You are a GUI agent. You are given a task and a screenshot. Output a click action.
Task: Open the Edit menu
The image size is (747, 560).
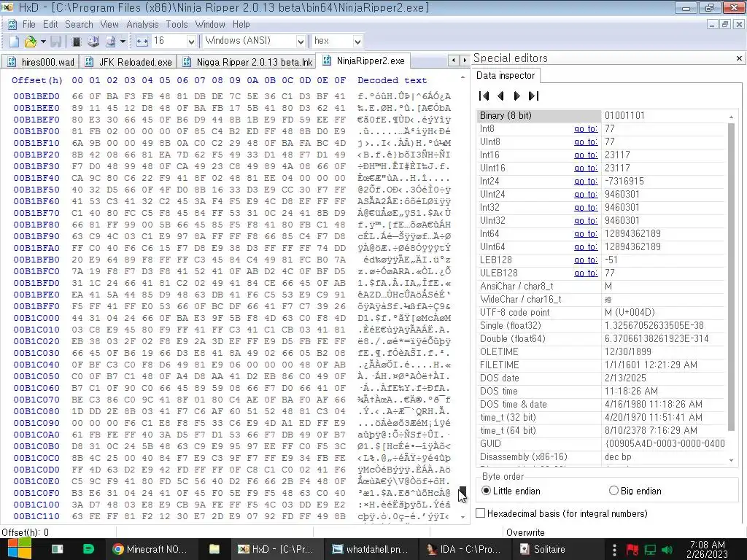click(50, 24)
